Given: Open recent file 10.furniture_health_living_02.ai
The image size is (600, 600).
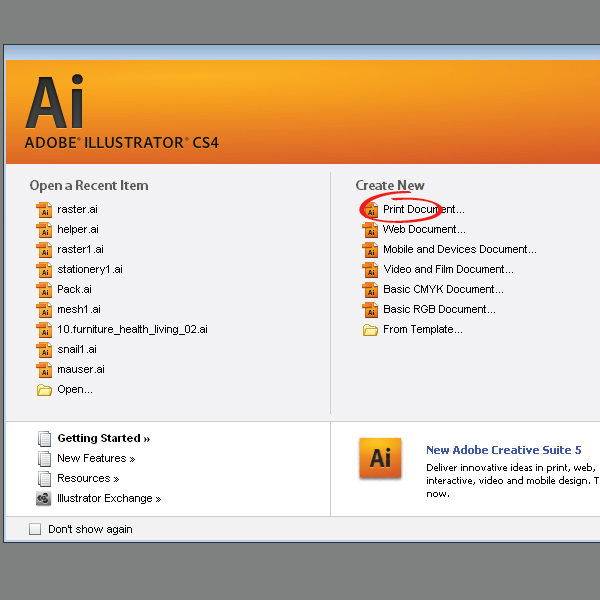Looking at the screenshot, I should (x=132, y=329).
